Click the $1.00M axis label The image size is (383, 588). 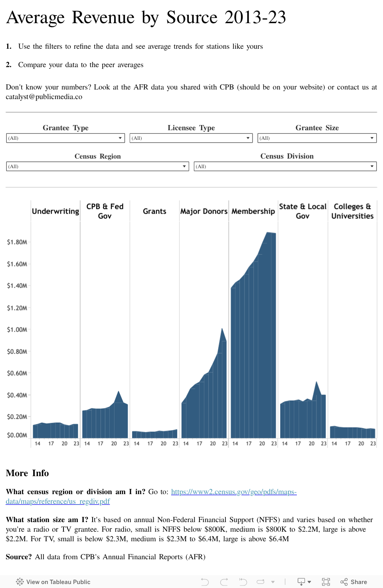[17, 330]
